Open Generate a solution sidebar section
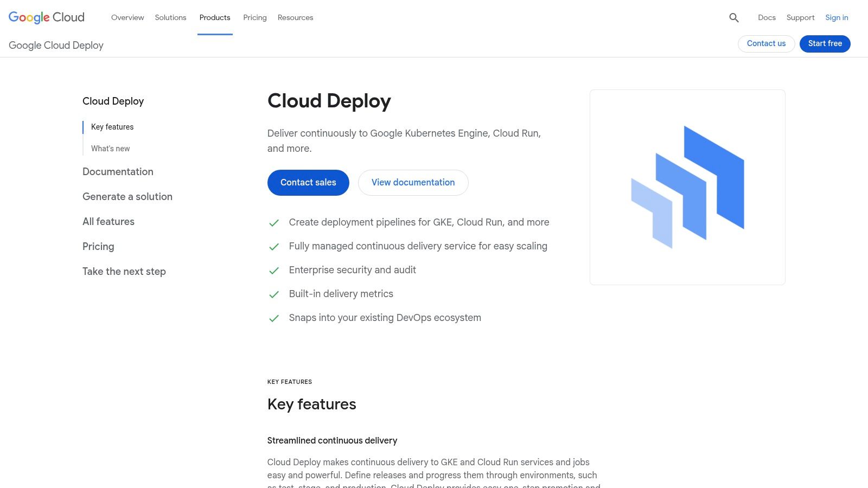868x488 pixels. pyautogui.click(x=127, y=197)
